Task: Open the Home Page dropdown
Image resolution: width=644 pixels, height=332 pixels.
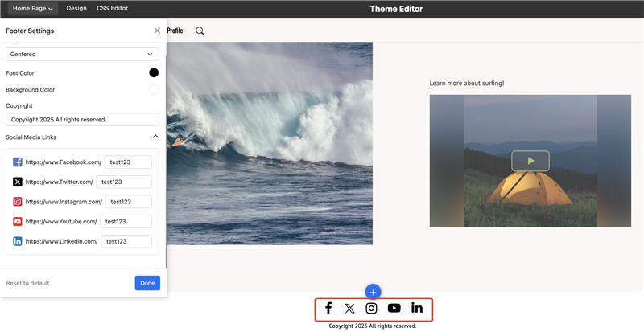Action: (33, 8)
